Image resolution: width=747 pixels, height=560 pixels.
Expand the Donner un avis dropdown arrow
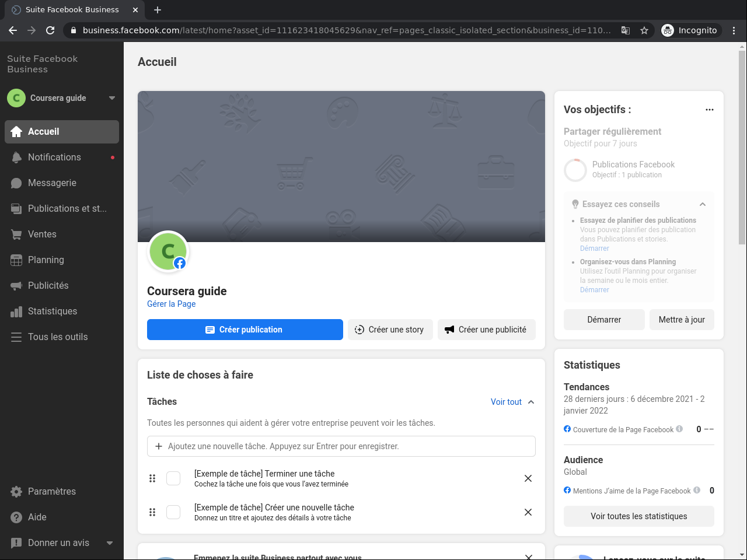[x=110, y=543]
